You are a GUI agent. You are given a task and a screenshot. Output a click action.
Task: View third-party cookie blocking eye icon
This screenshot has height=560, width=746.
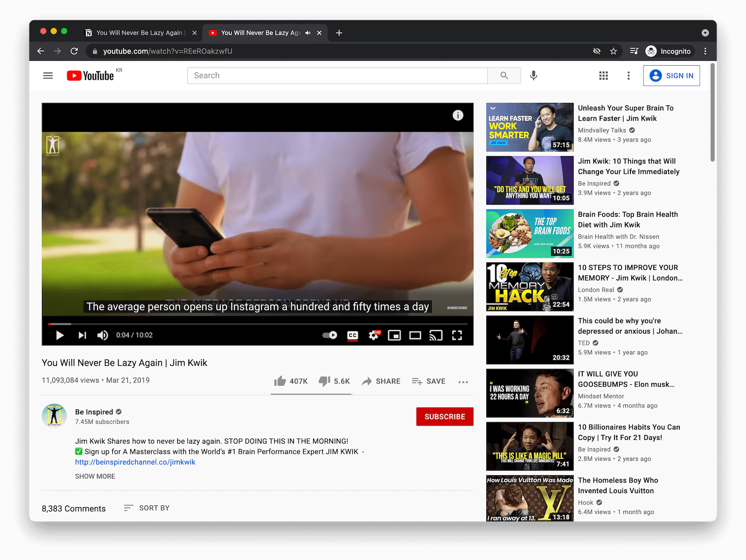point(597,51)
